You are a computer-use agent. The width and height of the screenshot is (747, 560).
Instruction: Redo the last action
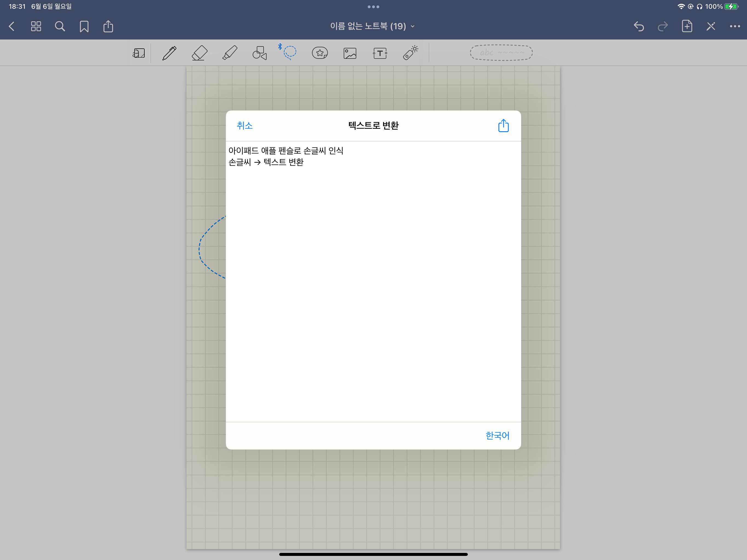point(663,26)
